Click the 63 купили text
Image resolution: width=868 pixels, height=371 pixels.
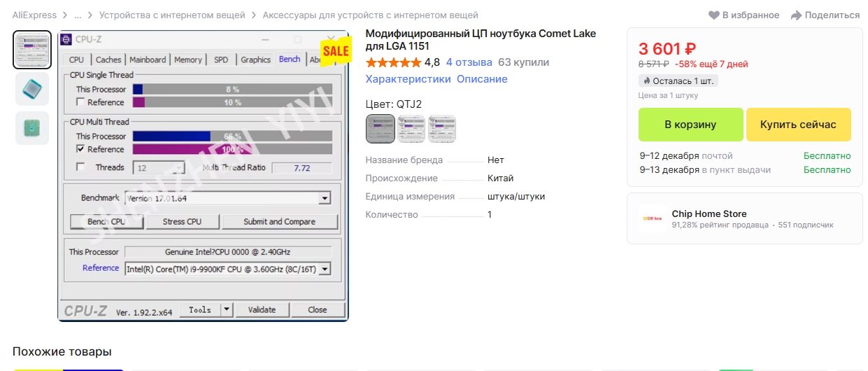pos(524,62)
